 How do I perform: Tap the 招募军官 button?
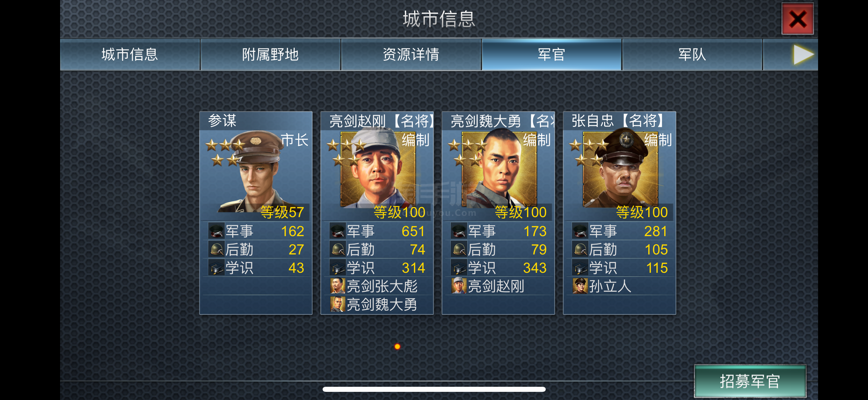tap(750, 381)
